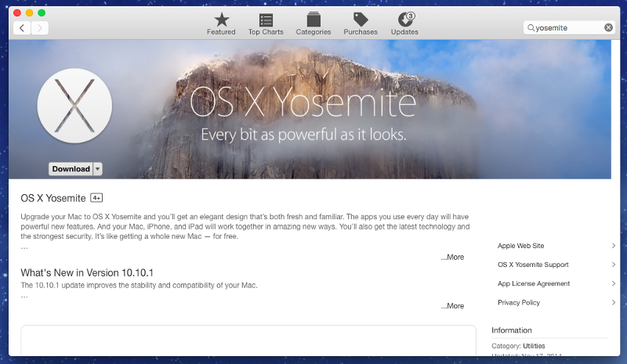627x364 pixels.
Task: Expand What's New with its ...More link
Action: (452, 305)
